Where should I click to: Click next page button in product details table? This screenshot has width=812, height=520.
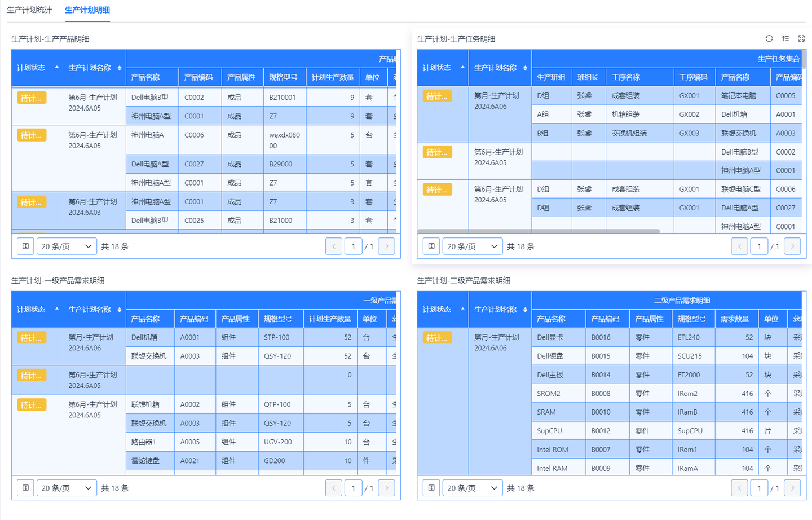pyautogui.click(x=387, y=246)
